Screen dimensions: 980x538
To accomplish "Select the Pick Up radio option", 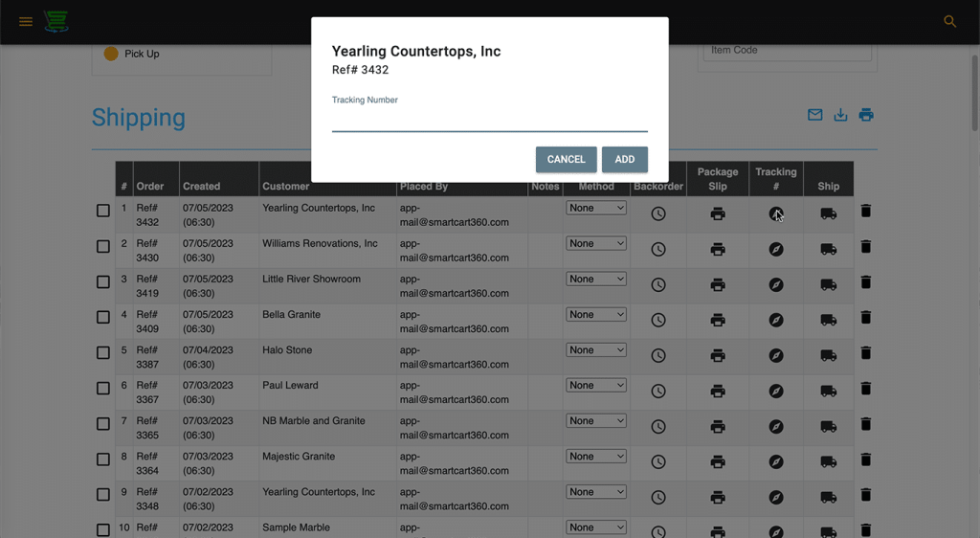I will click(x=111, y=54).
